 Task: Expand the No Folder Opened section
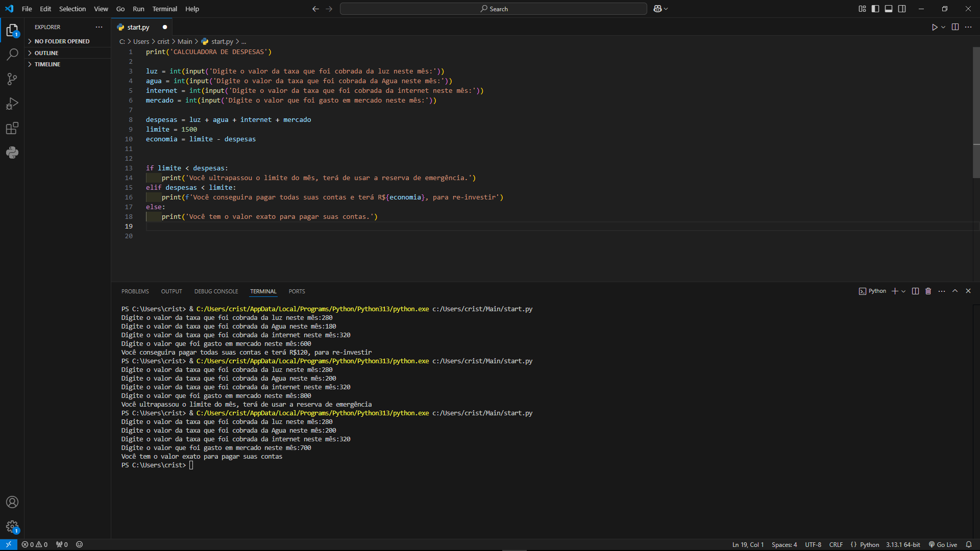(x=62, y=41)
